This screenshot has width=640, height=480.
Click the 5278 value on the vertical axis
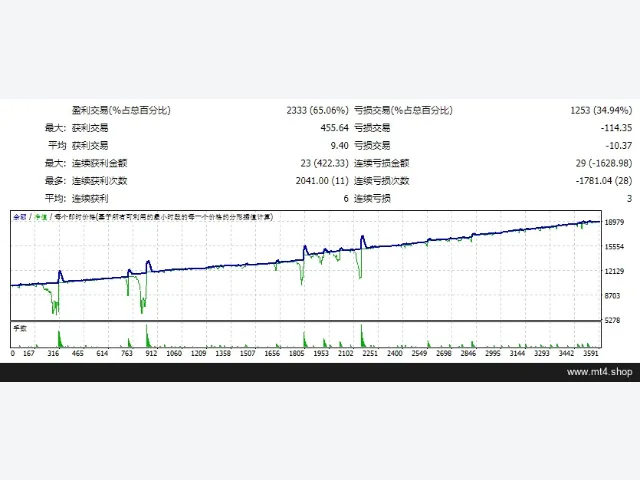[612, 320]
